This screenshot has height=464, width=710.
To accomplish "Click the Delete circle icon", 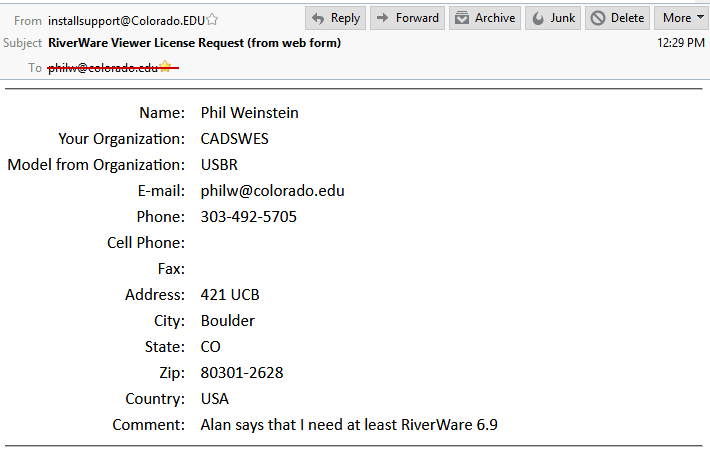I will pos(598,18).
